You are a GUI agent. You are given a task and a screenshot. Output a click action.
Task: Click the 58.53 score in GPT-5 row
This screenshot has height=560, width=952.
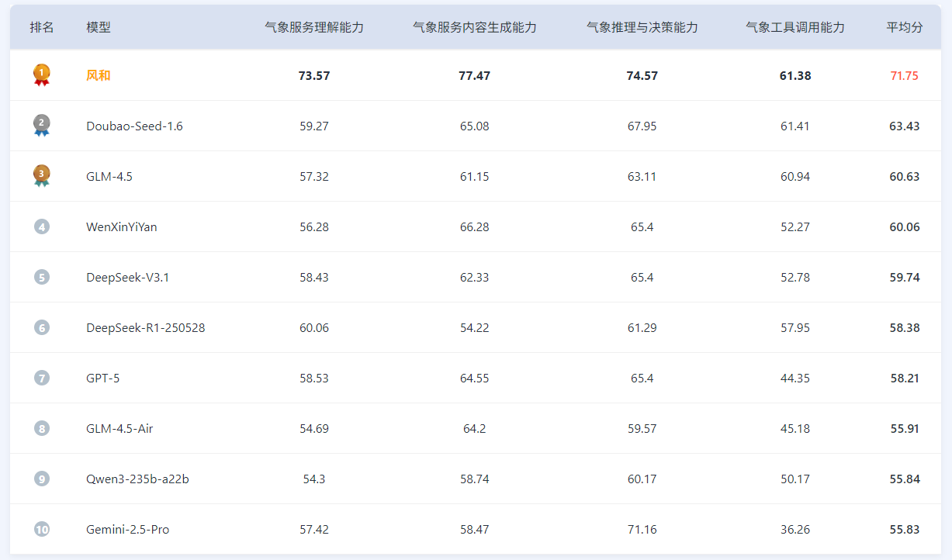pyautogui.click(x=314, y=378)
